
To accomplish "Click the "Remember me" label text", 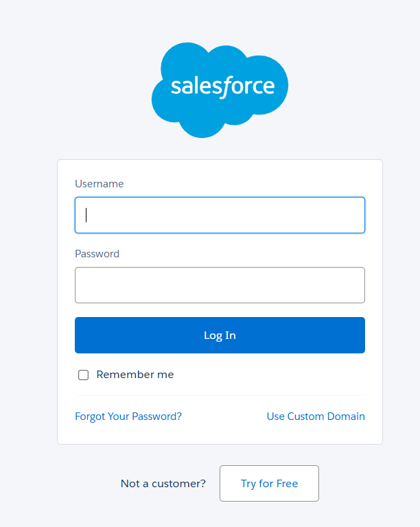I will [135, 375].
